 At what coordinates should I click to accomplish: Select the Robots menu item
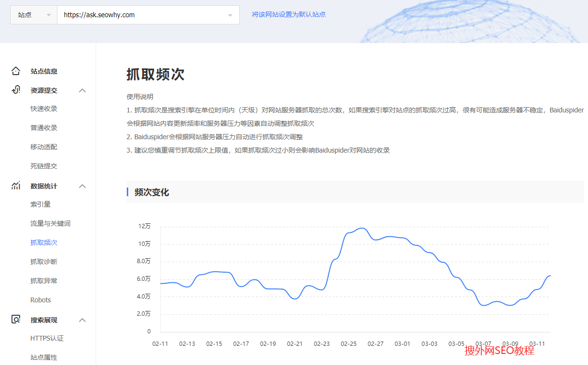40,300
